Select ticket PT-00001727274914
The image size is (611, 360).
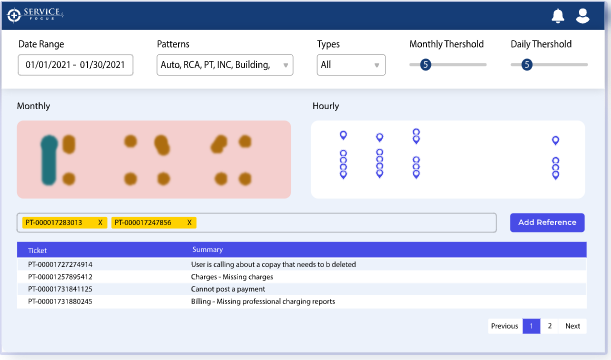tap(60, 264)
